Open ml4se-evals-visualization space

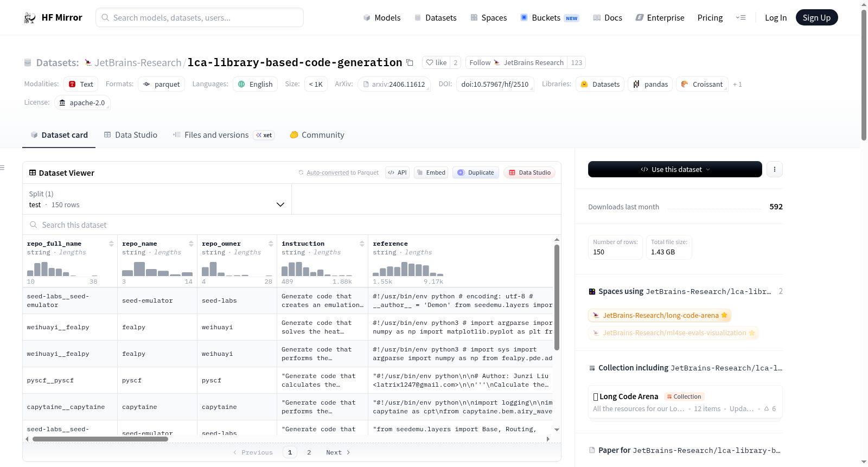click(x=673, y=333)
